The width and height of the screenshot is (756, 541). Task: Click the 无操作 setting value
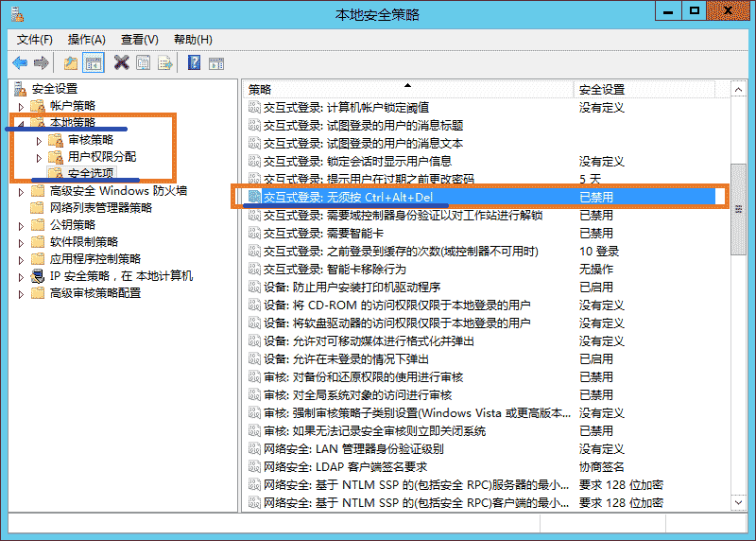tap(596, 270)
